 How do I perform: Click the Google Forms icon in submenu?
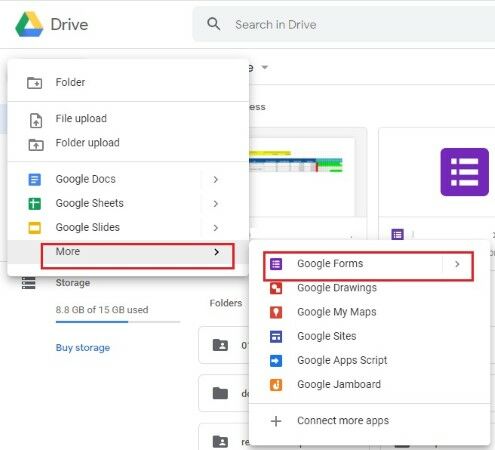pos(276,264)
